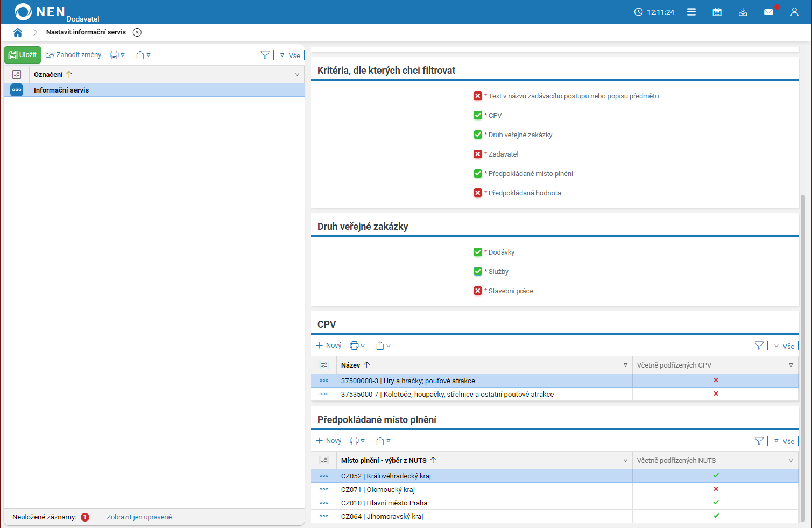Open the mail messages icon

coord(768,12)
